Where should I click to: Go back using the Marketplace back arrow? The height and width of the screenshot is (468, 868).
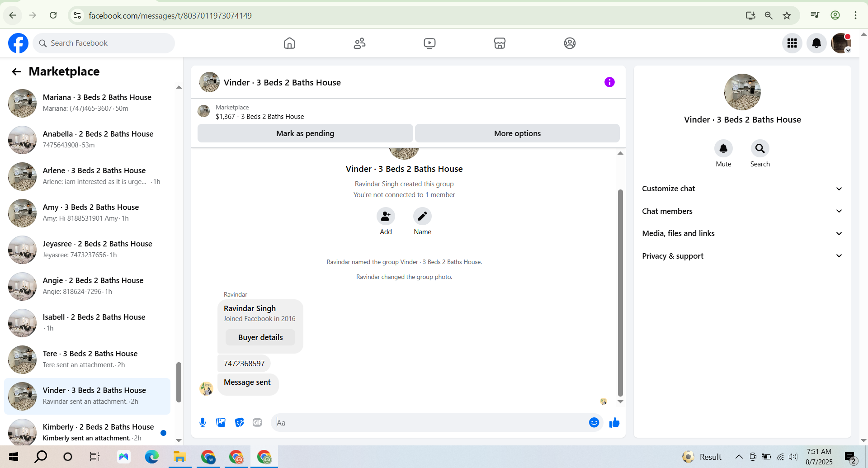tap(16, 71)
